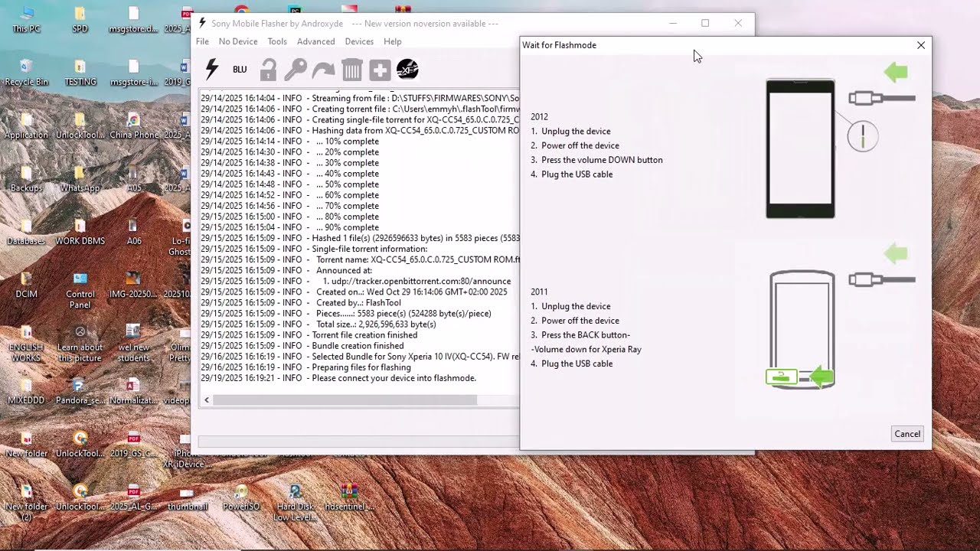Select the Backups folder on desktop
This screenshot has width=980, height=551.
(x=26, y=179)
